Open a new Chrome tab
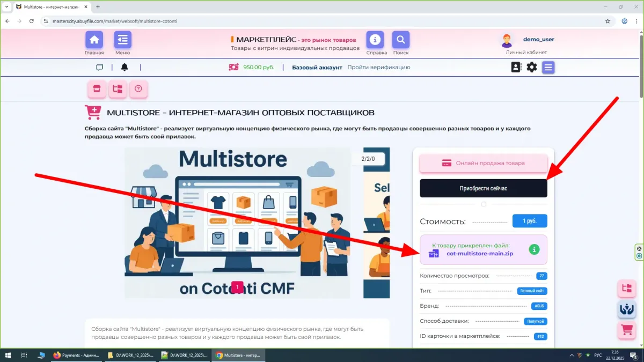The image size is (644, 362). 98,6
